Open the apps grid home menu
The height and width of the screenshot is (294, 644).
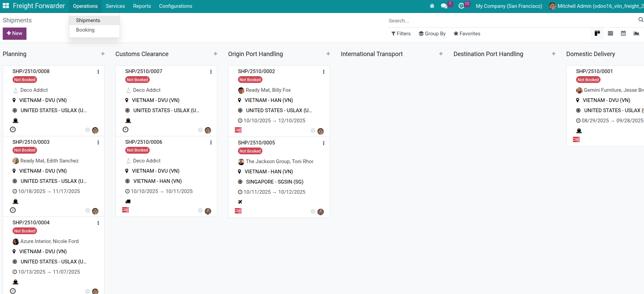[x=6, y=6]
